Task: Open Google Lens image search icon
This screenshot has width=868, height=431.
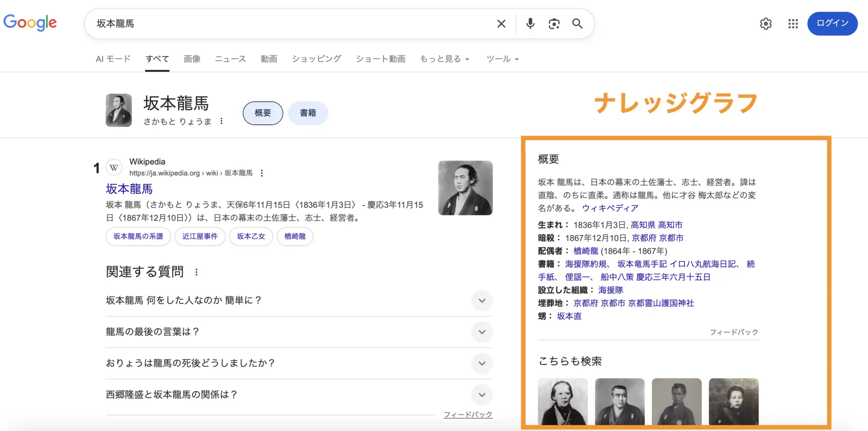Action: pyautogui.click(x=554, y=23)
